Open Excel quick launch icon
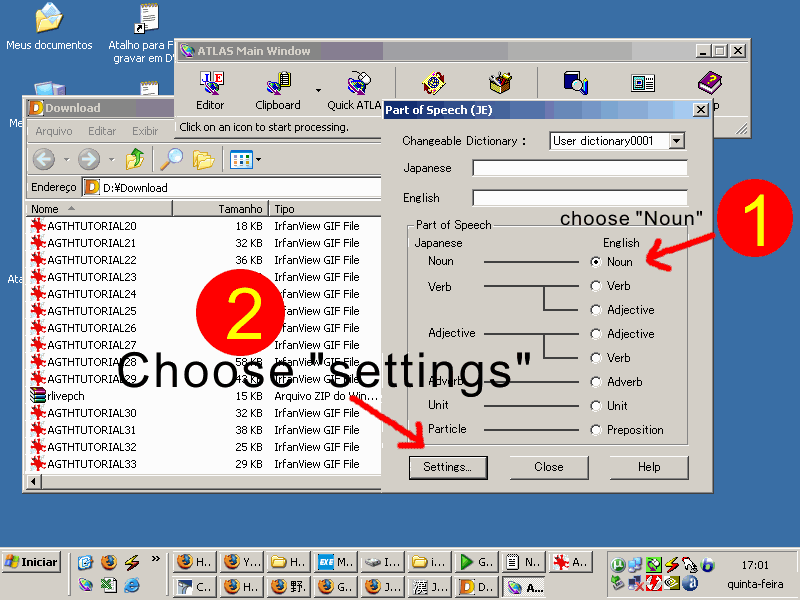 108,585
